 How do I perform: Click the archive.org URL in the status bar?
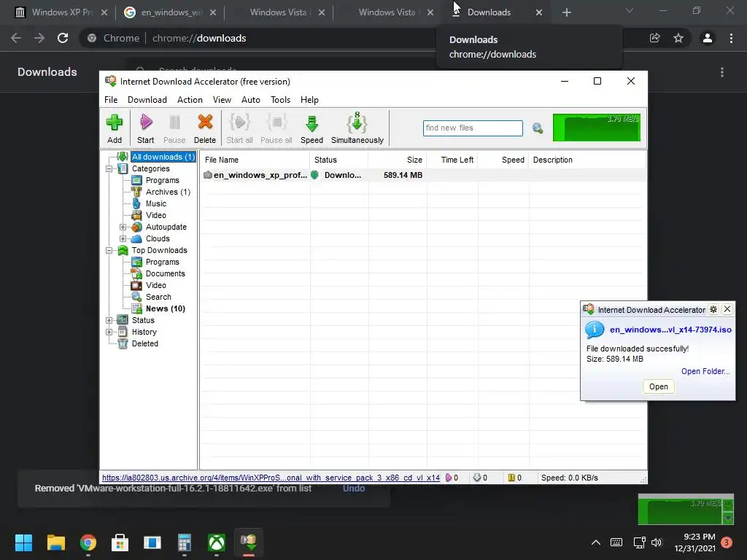(x=271, y=478)
